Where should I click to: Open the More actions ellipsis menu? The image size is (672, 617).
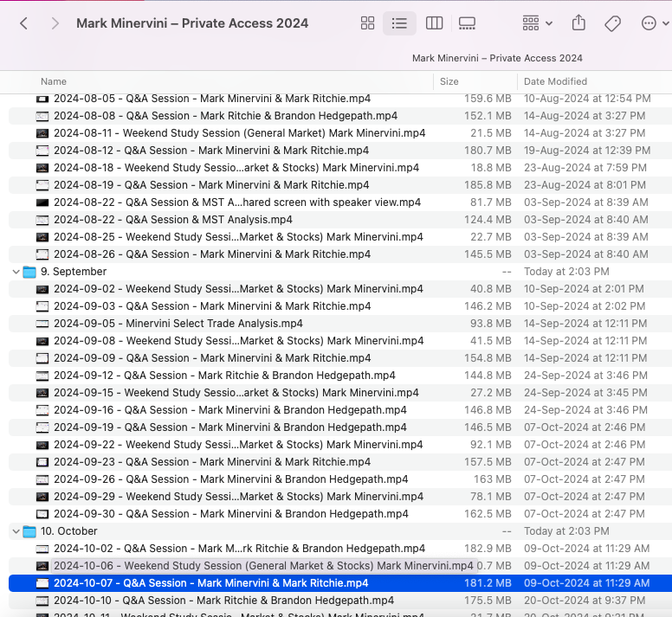click(x=655, y=23)
